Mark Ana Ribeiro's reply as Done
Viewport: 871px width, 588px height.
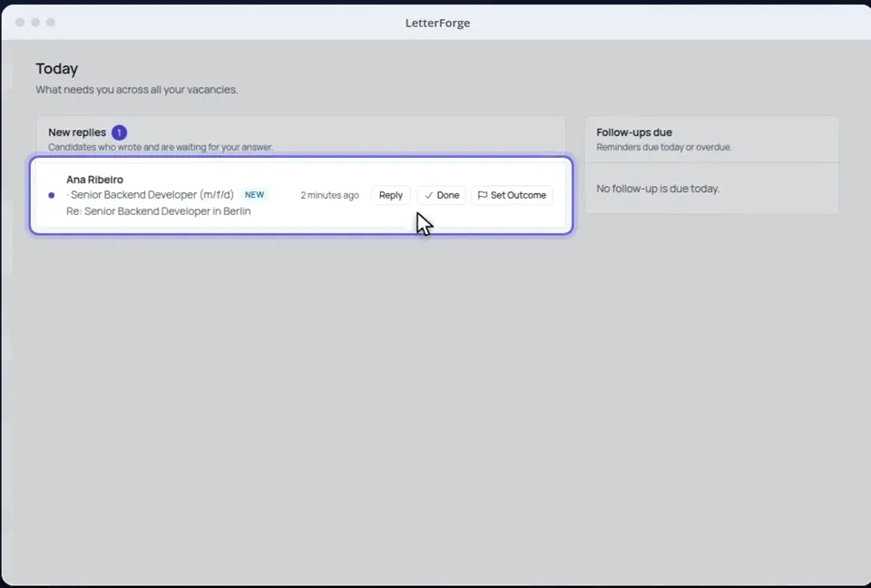click(442, 195)
